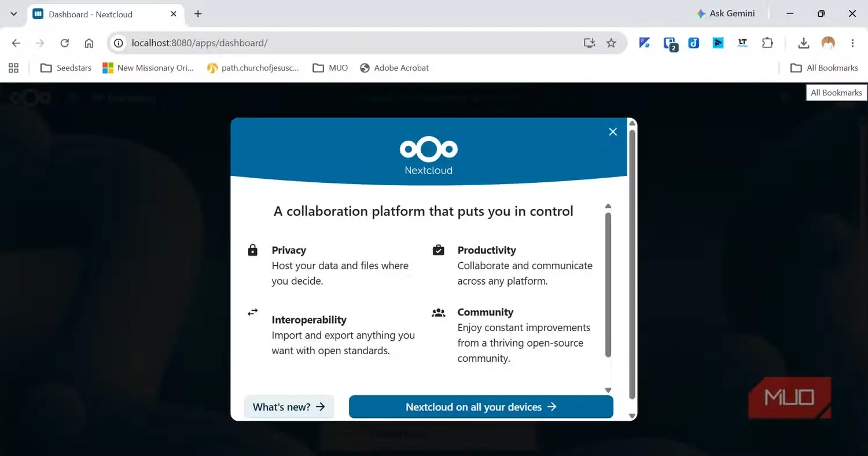Screen dimensions: 868x456
Task: Open the Seedstars bookmark folder
Action: click(x=66, y=68)
